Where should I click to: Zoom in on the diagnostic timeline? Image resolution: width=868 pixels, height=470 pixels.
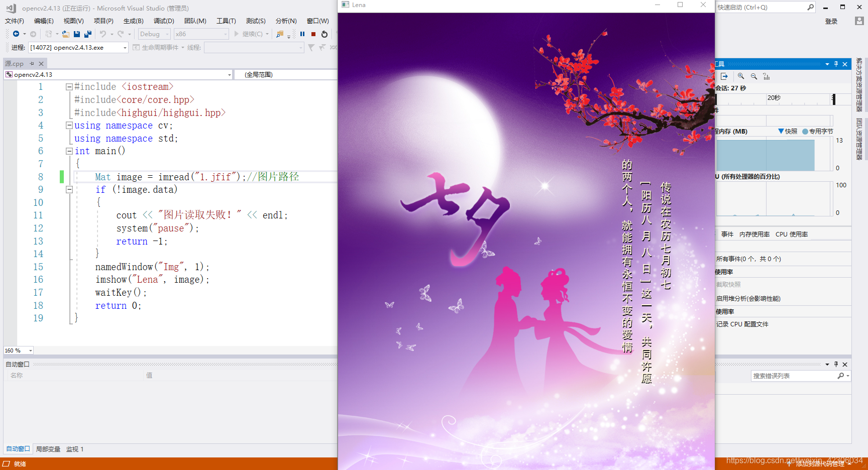pos(741,76)
